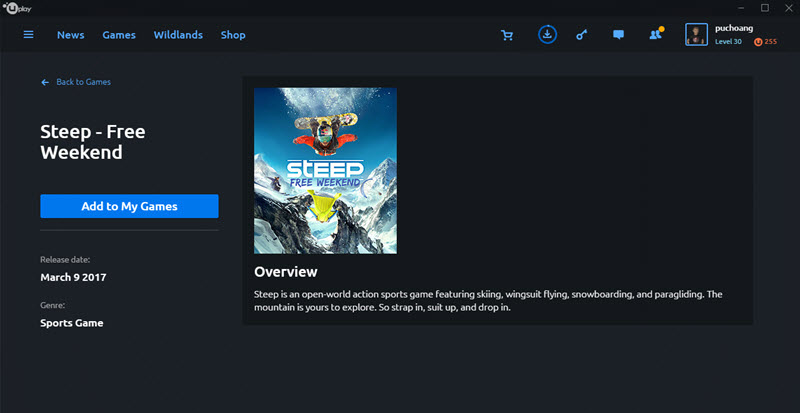800x413 pixels.
Task: Click the Overview heading
Action: (286, 272)
